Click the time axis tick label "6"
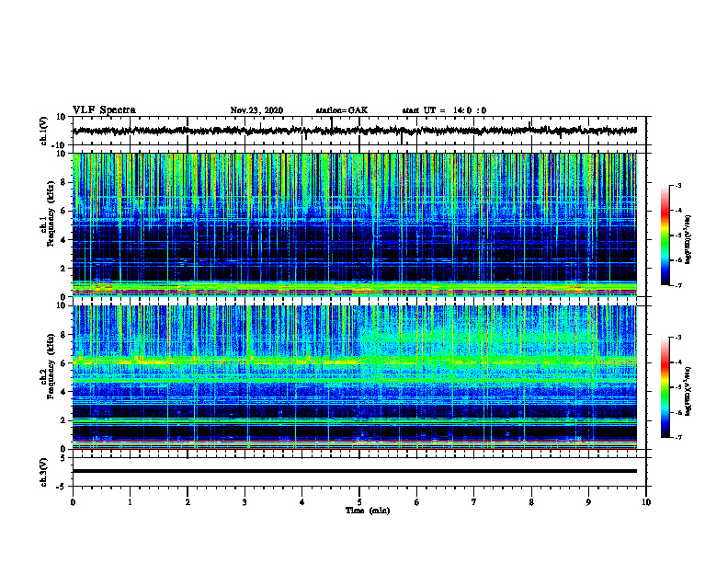This screenshot has width=728, height=563. [417, 502]
